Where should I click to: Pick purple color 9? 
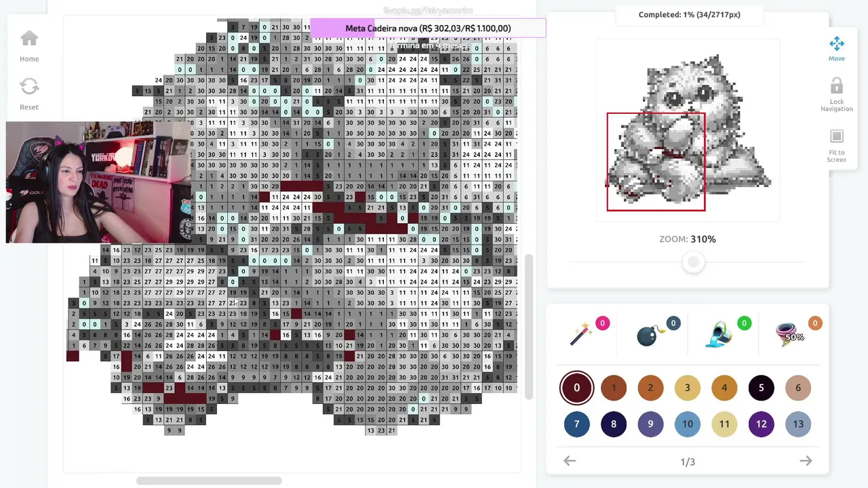[x=650, y=424]
